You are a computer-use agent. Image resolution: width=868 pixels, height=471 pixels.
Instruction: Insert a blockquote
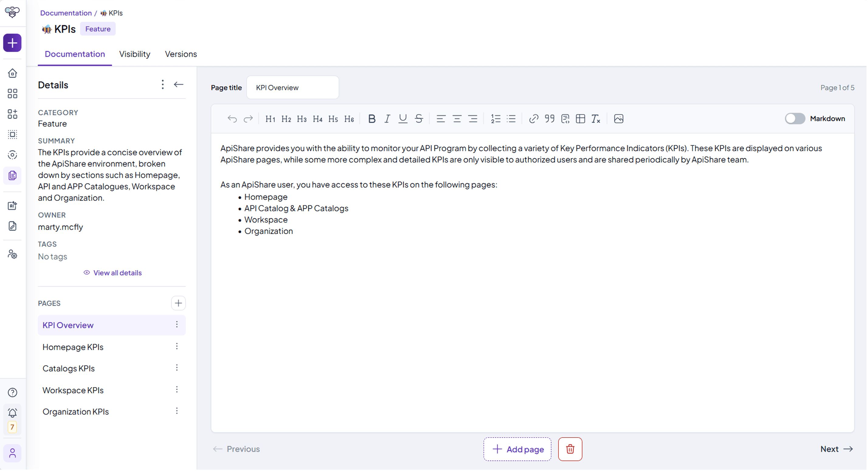point(550,119)
